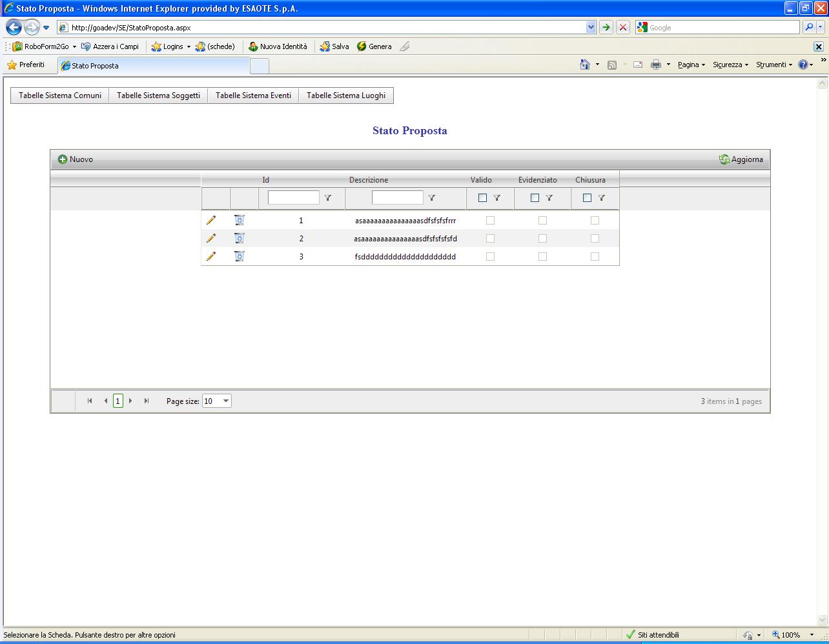Click the Salva toolbar button
Viewport: 829px width, 644px height.
334,46
